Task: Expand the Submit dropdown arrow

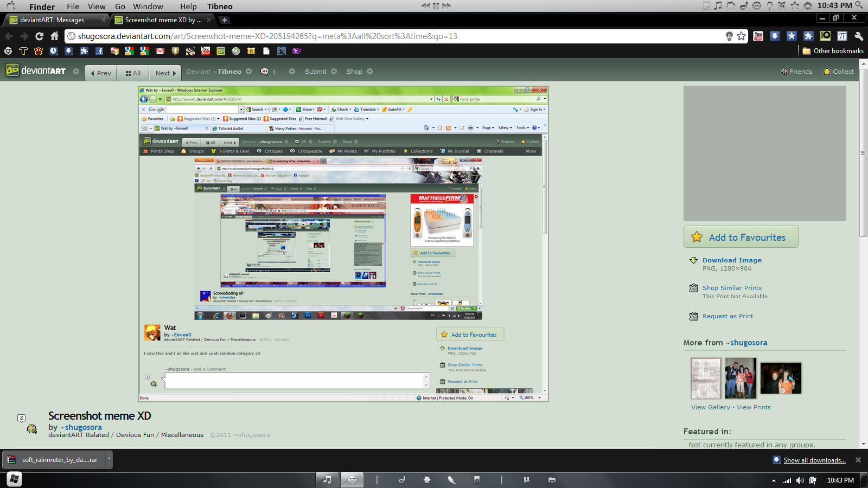Action: (334, 72)
